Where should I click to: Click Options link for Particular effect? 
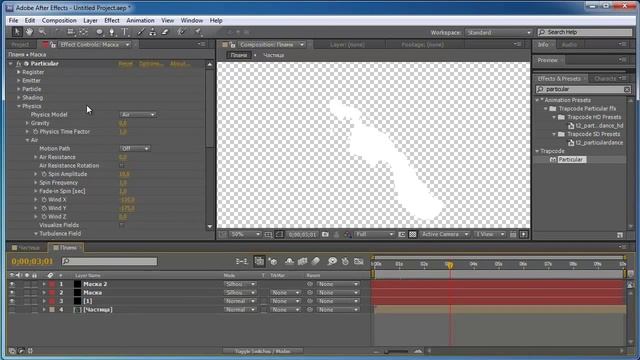151,64
